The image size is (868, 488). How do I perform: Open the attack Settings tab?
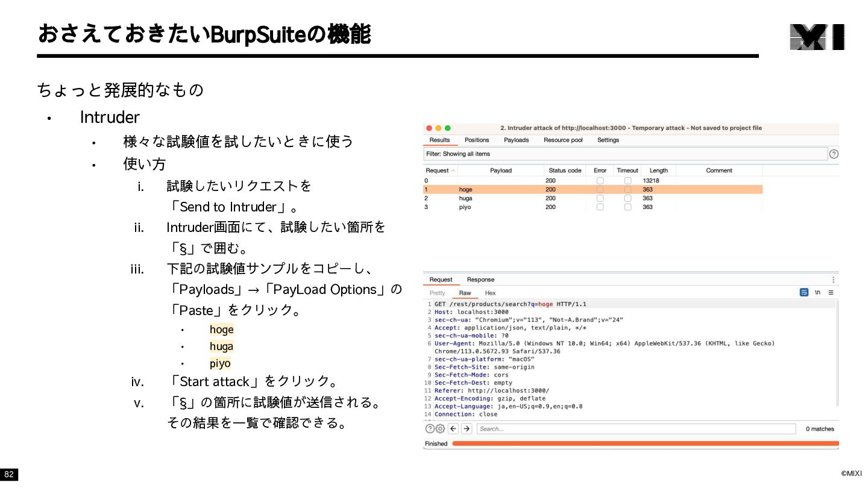click(x=608, y=140)
